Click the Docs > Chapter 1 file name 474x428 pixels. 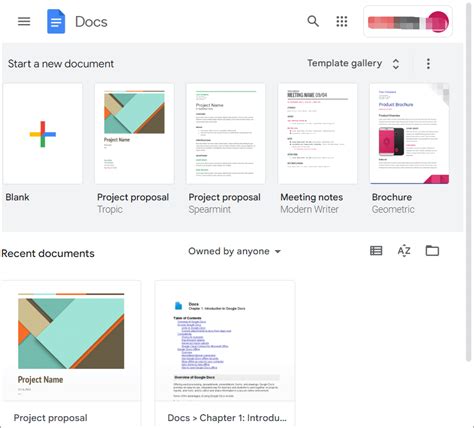(x=227, y=418)
